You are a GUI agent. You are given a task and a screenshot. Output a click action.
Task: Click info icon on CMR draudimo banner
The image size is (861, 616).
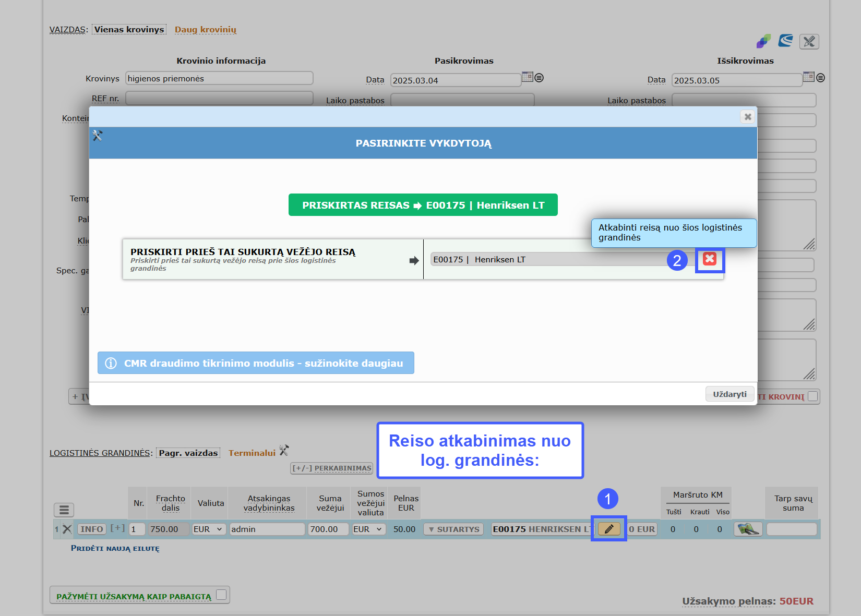tap(111, 363)
